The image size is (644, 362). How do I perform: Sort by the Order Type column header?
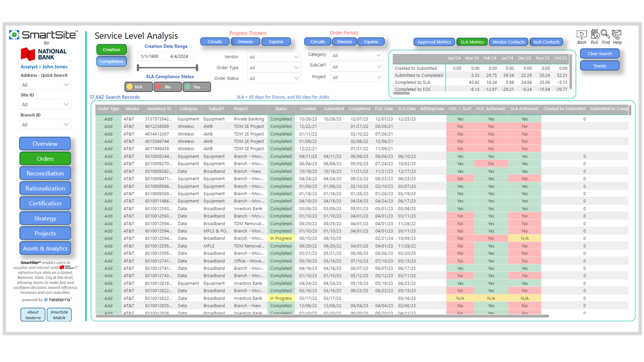click(108, 109)
